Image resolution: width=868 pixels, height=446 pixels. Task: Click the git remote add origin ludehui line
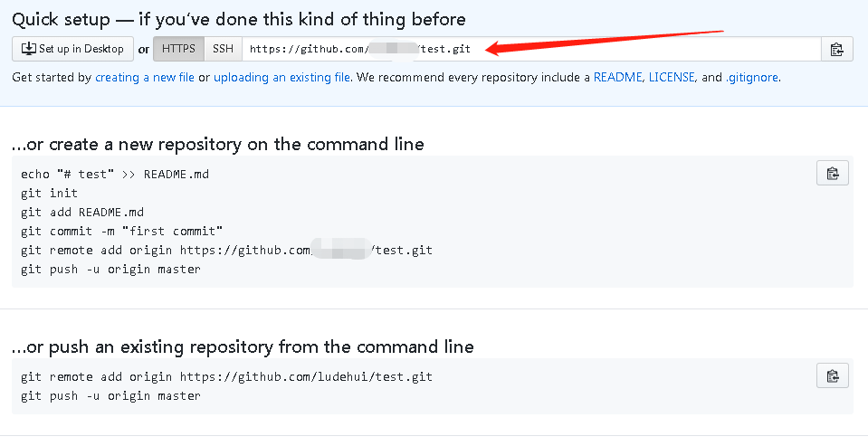point(226,377)
